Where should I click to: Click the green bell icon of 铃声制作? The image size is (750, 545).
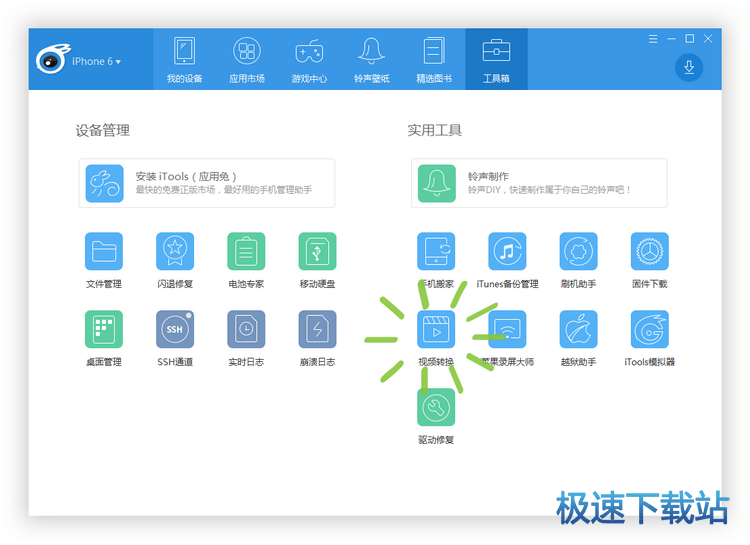[437, 184]
